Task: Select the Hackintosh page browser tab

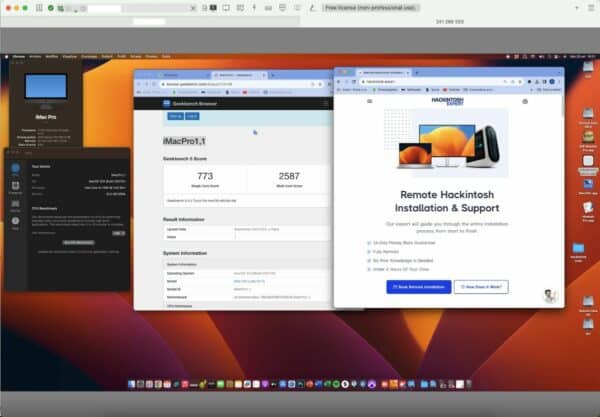Action: (x=384, y=72)
